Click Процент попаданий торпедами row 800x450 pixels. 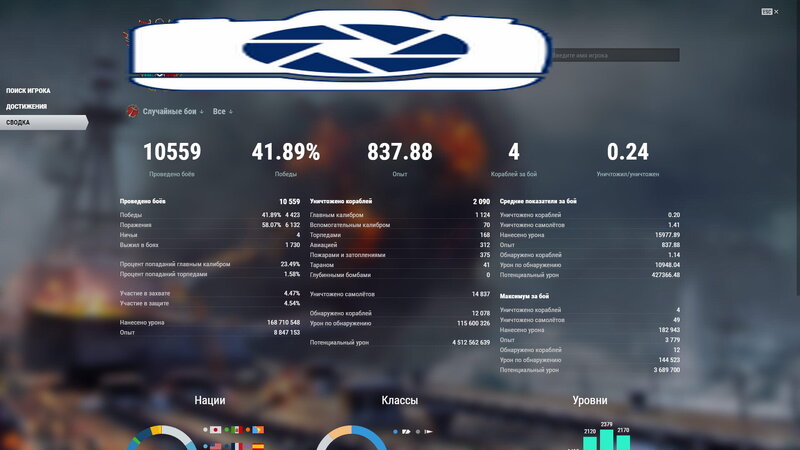tap(210, 274)
